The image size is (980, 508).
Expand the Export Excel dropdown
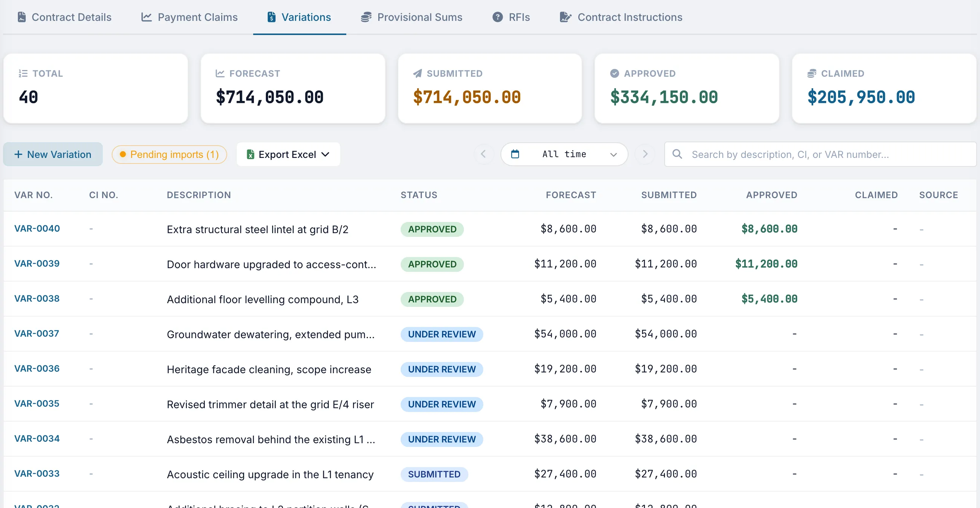[x=288, y=154]
